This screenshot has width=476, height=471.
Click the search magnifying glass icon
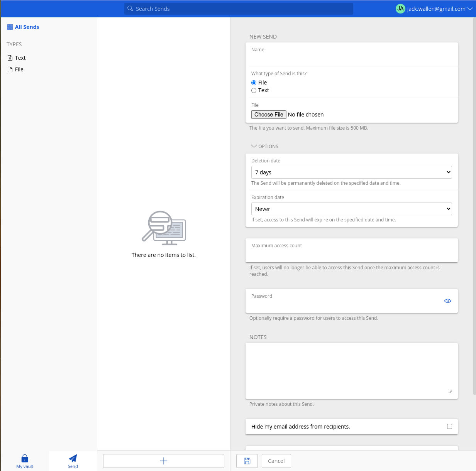(130, 8)
